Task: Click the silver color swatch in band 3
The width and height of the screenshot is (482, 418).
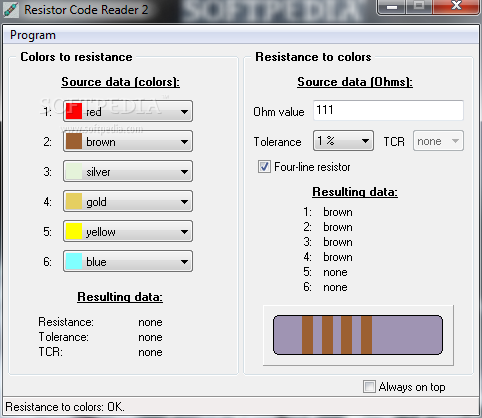Action: [74, 171]
